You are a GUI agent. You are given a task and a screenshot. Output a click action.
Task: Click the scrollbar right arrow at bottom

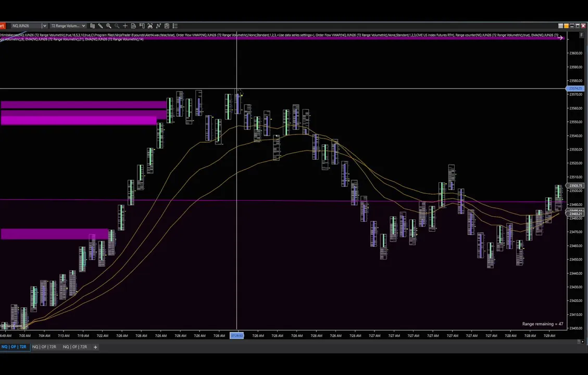coord(582,342)
